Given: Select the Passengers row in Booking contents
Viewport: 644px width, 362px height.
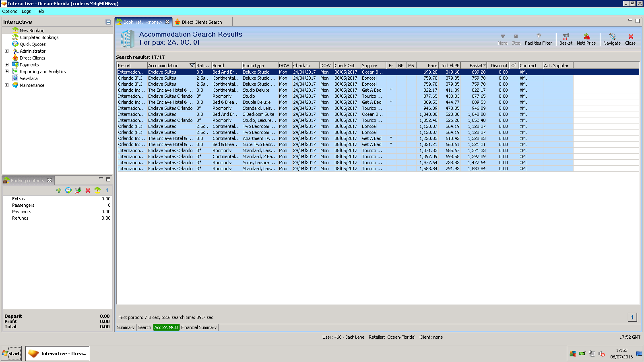Looking at the screenshot, I should [57, 205].
